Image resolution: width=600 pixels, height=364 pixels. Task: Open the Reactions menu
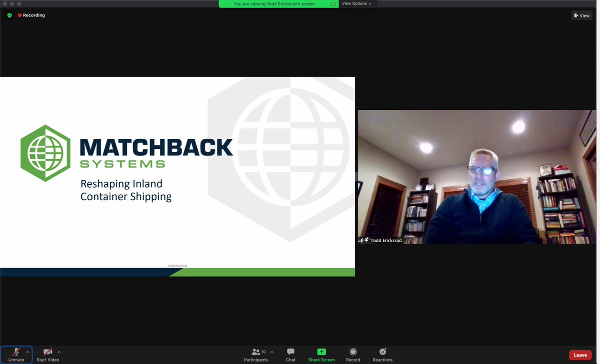click(382, 355)
